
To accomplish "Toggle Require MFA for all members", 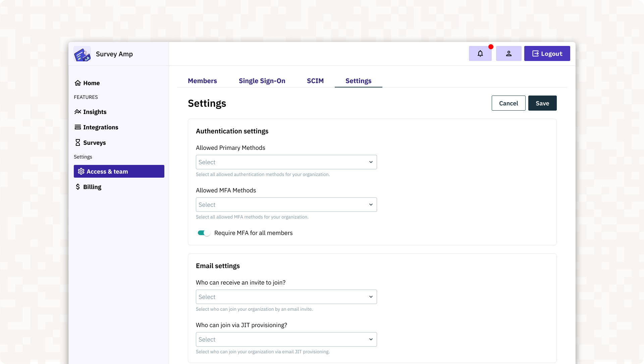I will [x=204, y=233].
